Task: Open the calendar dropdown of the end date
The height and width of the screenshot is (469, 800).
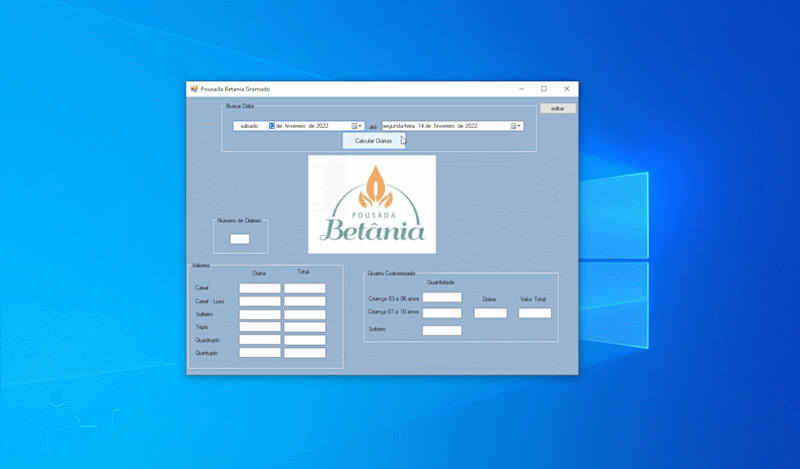Action: (x=516, y=126)
